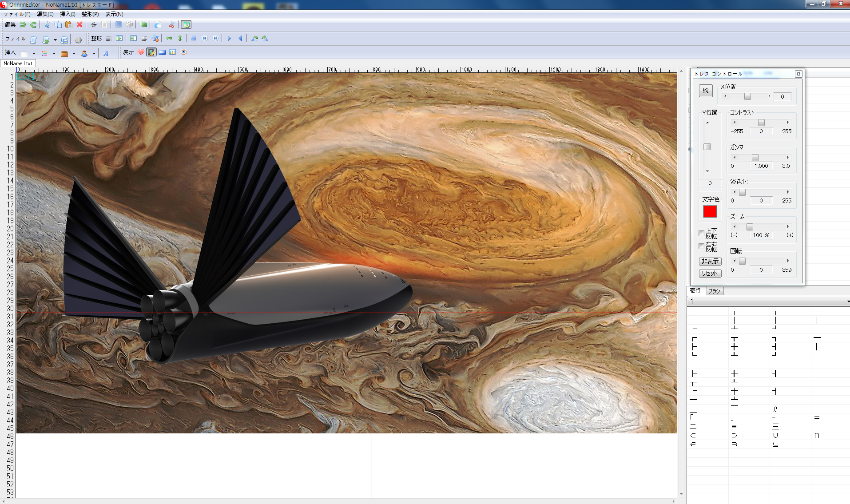
Task: Open the 整形(P) menu
Action: point(90,14)
